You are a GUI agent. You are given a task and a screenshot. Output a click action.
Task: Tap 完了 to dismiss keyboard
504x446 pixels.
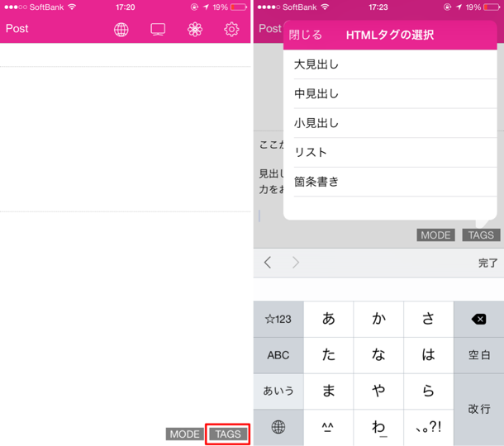487,263
